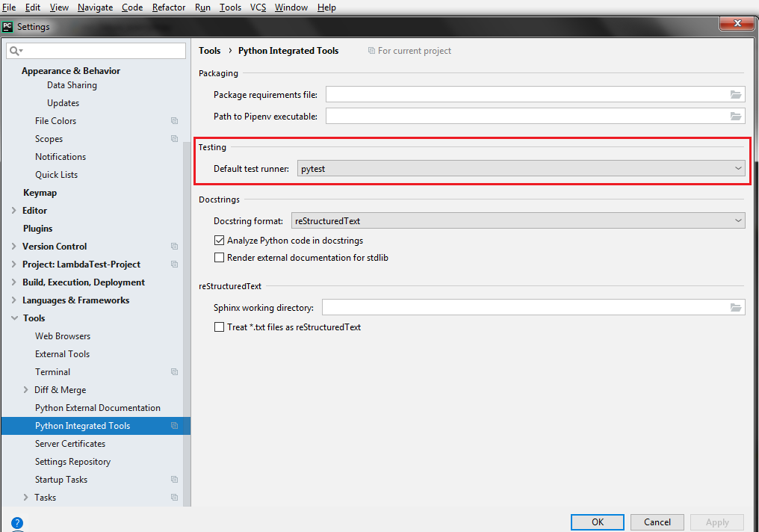Click project-level icon beside Tasks
Image resolution: width=759 pixels, height=532 pixels.
174,497
